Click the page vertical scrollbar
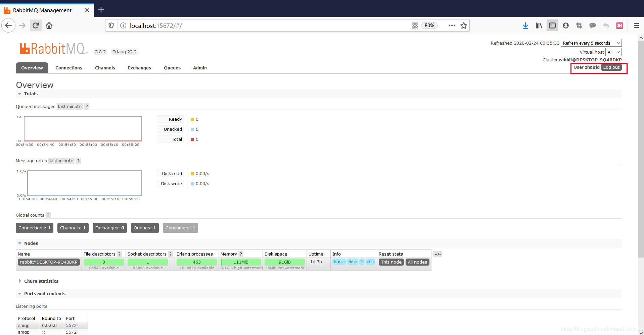This screenshot has height=335, width=644. (641, 149)
